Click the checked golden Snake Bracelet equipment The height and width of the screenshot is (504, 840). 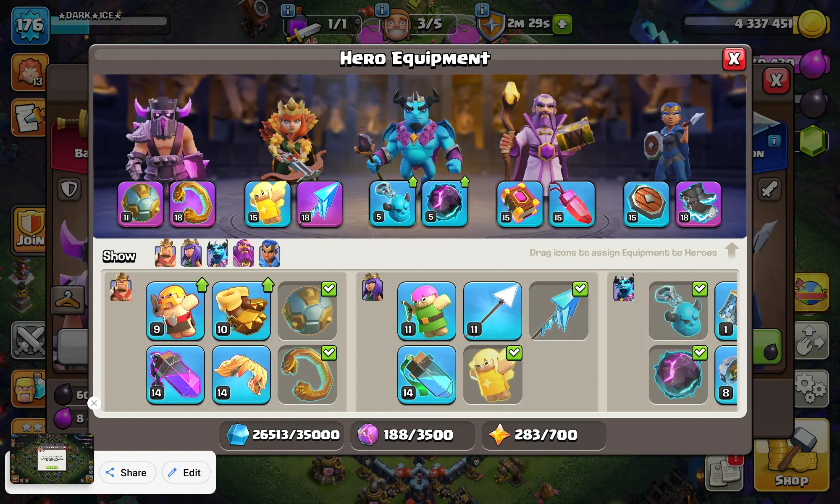[307, 375]
